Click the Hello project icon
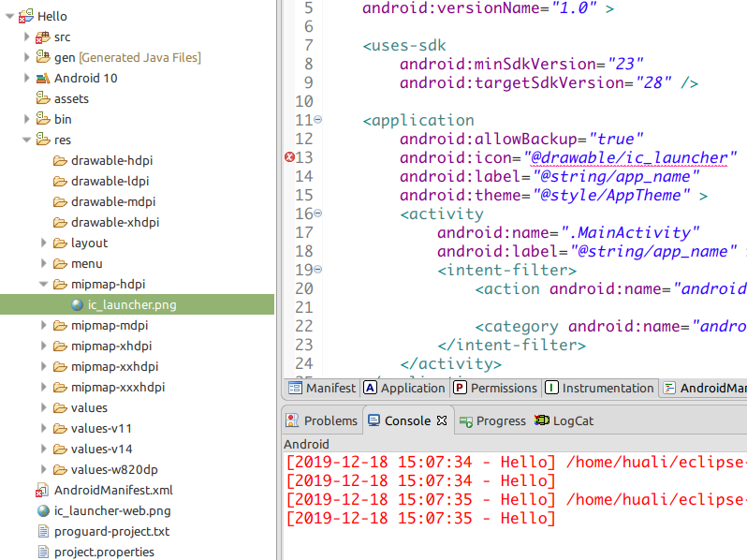This screenshot has width=747, height=560. point(25,16)
